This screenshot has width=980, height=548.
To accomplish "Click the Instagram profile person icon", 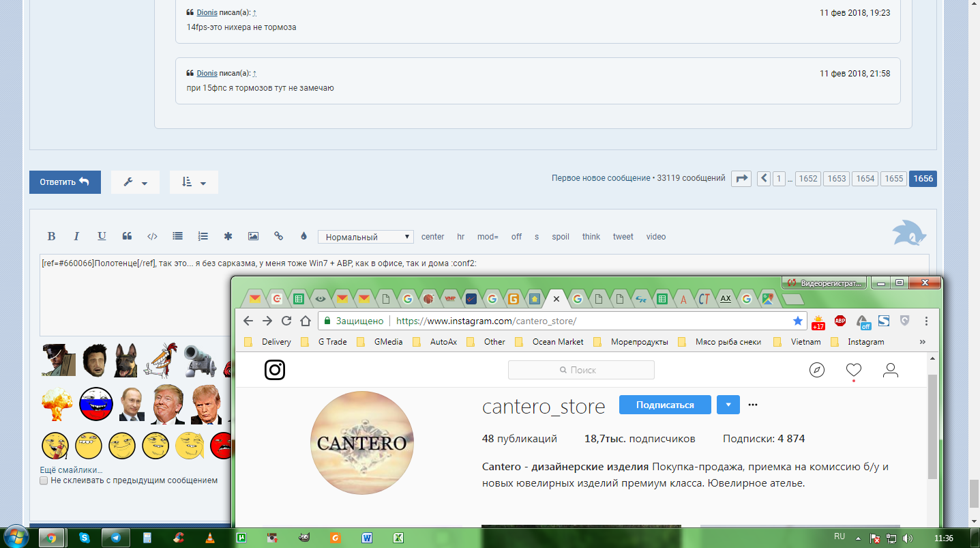I will [890, 370].
